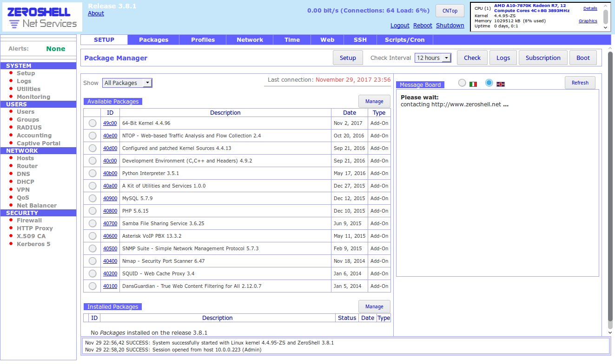Click the system info panel scrollbar
Viewport: 615px width, 364px height.
point(605,17)
